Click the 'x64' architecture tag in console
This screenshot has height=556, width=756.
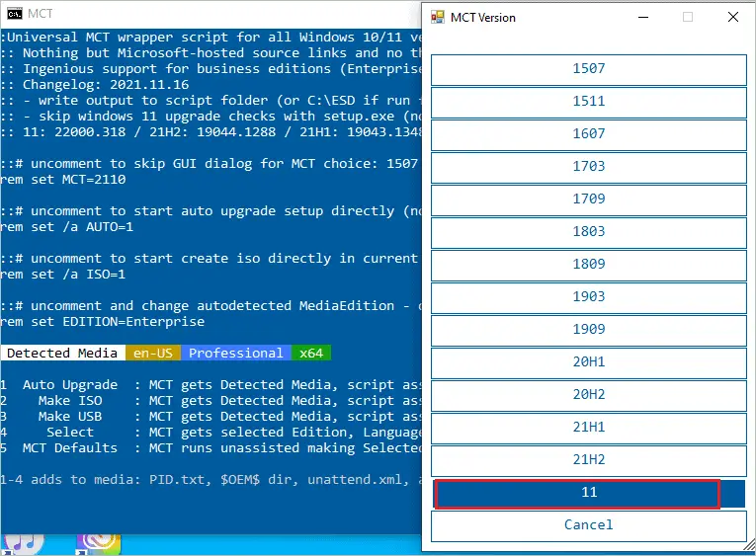[311, 354]
